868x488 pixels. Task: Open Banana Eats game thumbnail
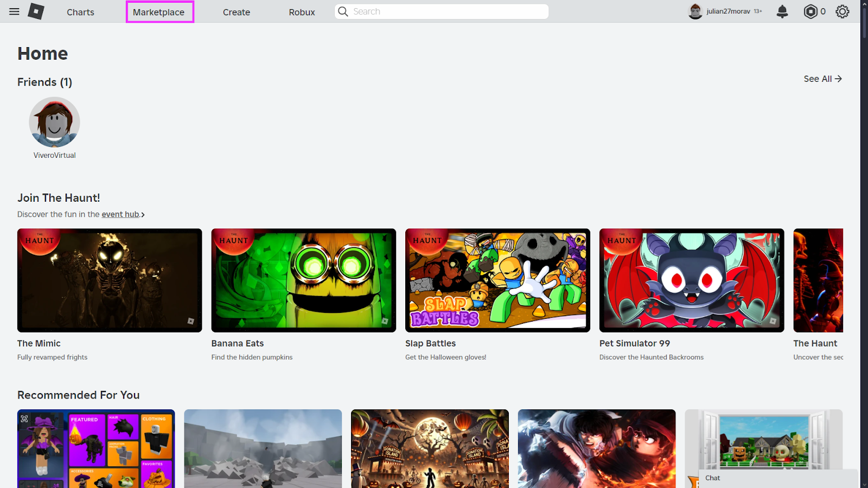click(304, 280)
